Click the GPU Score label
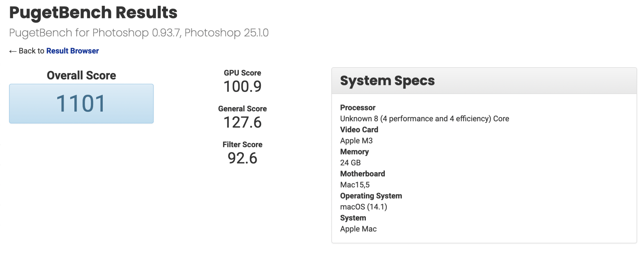 pos(242,73)
